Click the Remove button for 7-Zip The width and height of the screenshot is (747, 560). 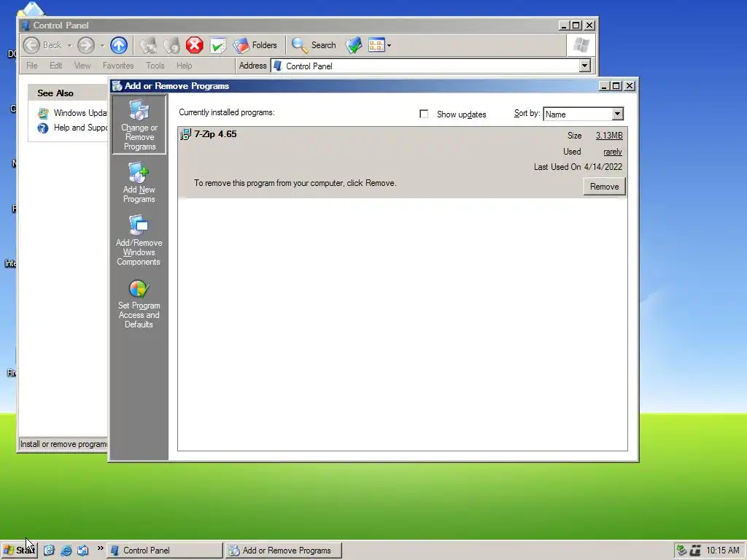point(604,186)
